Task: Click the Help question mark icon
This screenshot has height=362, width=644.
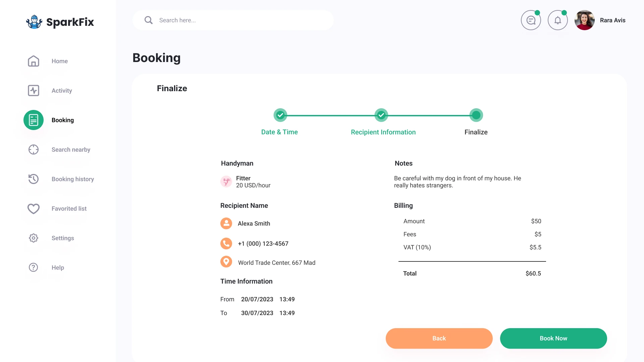Action: pyautogui.click(x=34, y=267)
